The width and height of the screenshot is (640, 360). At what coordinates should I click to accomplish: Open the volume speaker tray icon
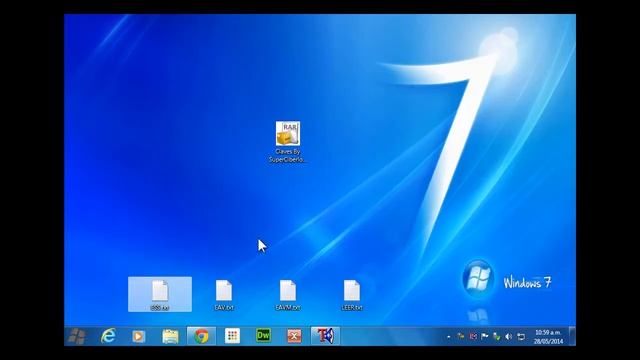pyautogui.click(x=509, y=337)
